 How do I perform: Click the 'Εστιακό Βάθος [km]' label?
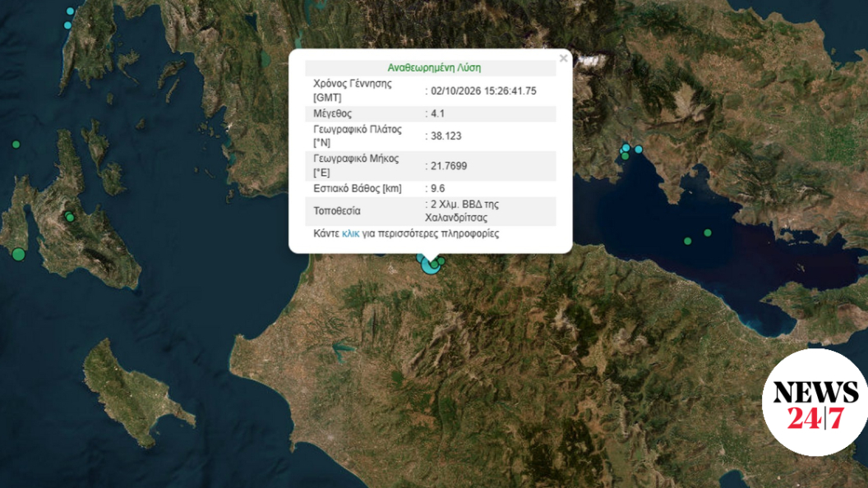pos(358,189)
